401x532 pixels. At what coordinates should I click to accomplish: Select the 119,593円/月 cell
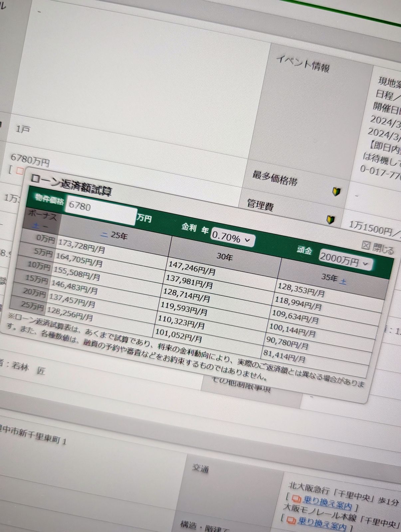[184, 309]
